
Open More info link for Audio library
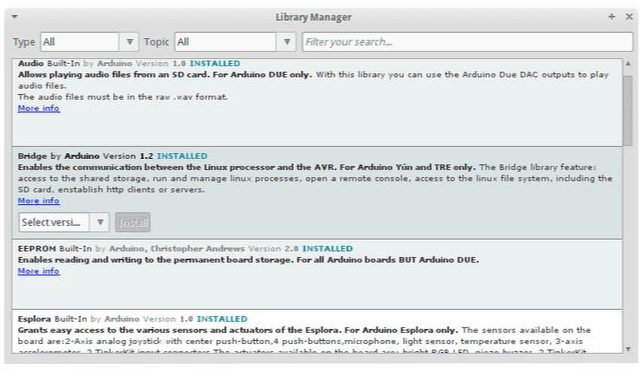click(39, 108)
